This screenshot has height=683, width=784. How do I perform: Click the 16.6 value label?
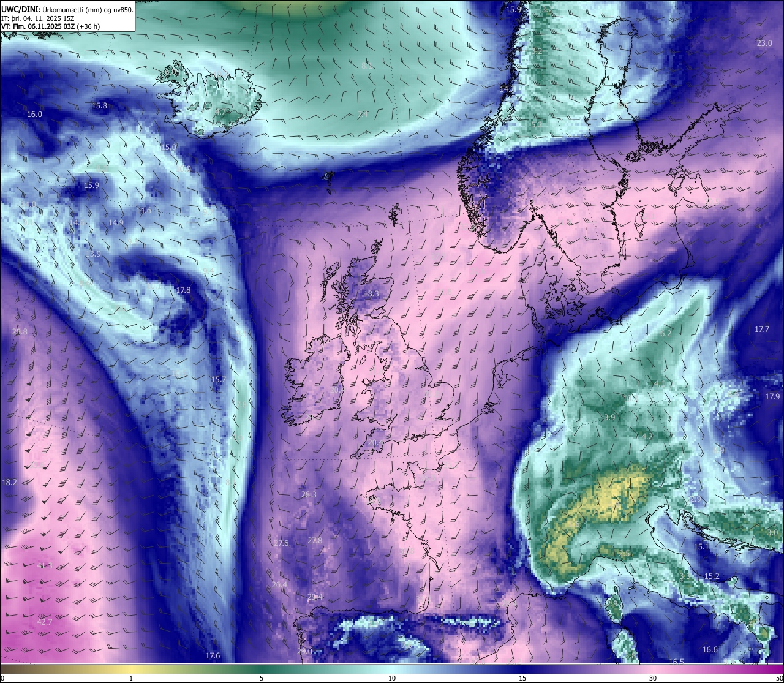click(x=710, y=650)
